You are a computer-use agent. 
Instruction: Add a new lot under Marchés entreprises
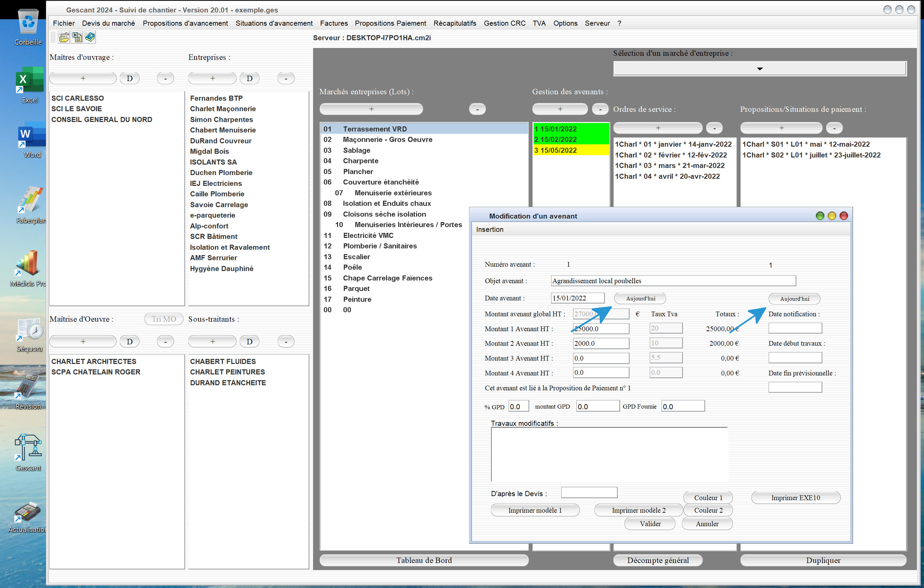371,109
